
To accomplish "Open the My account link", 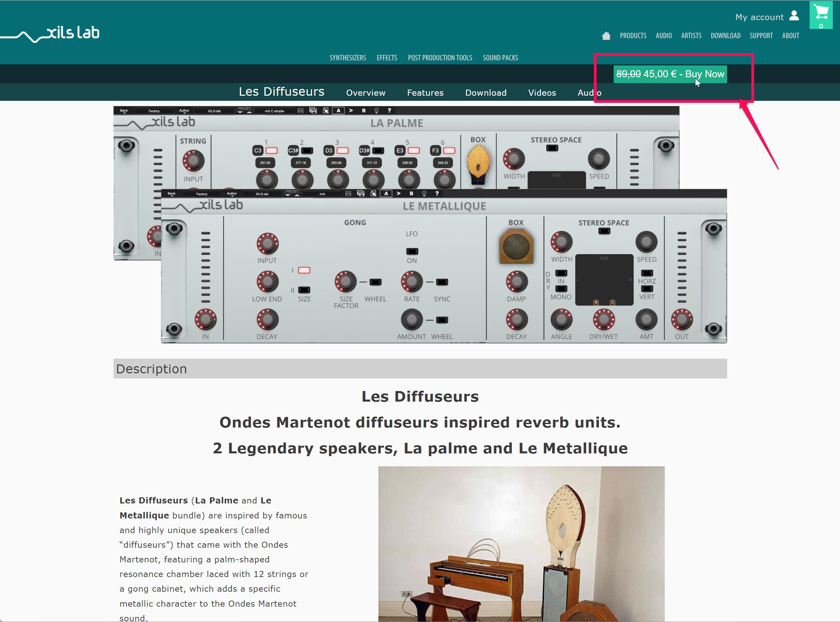I will pyautogui.click(x=759, y=17).
